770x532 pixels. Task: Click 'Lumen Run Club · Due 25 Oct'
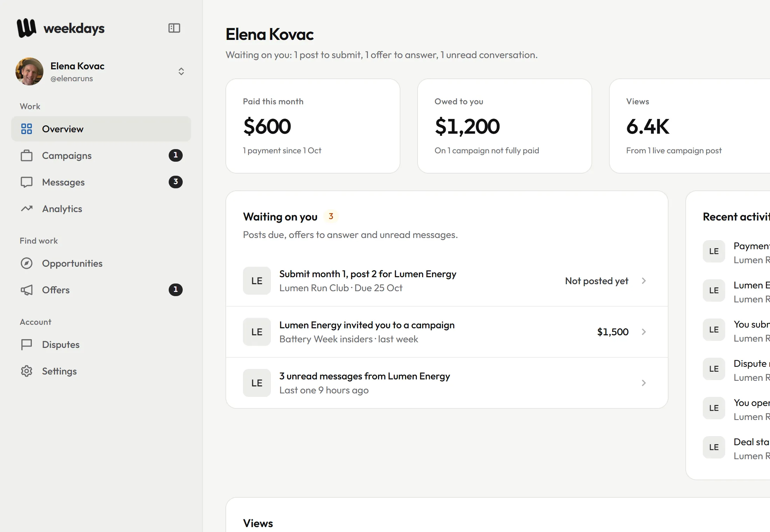click(x=341, y=288)
